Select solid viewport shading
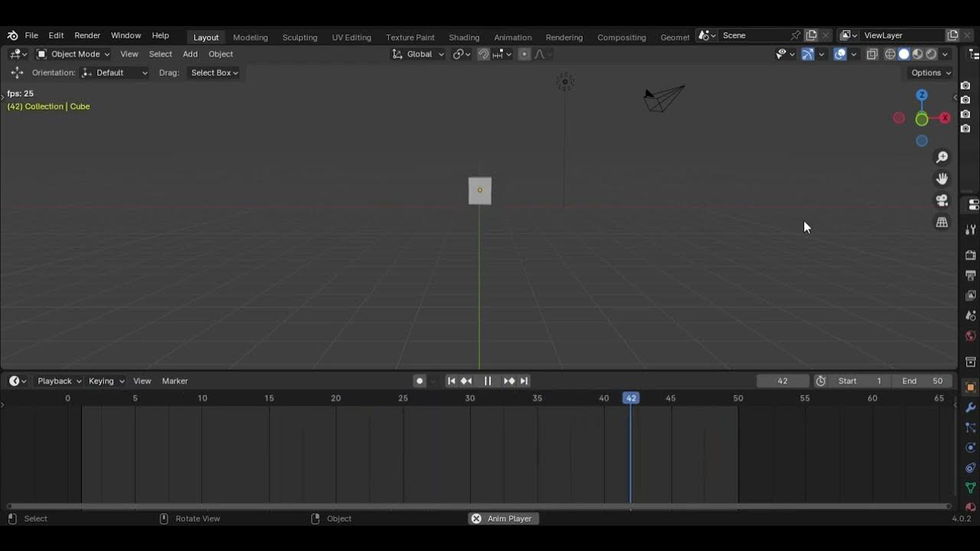This screenshot has height=551, width=980. pyautogui.click(x=903, y=54)
